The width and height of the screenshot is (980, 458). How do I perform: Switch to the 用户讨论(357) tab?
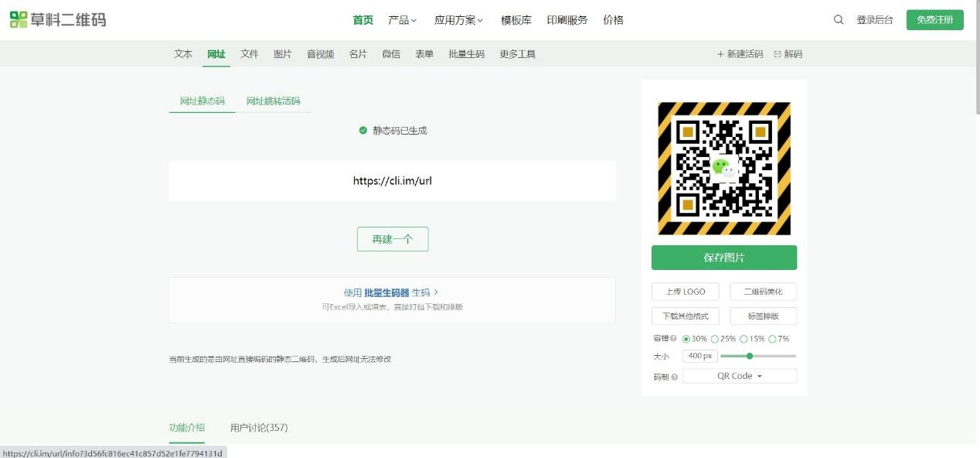[x=259, y=428]
